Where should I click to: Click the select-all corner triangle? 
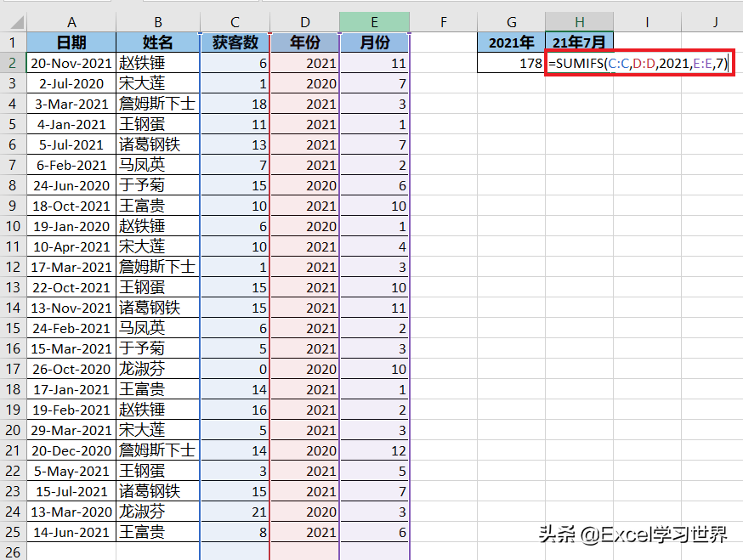click(x=17, y=22)
